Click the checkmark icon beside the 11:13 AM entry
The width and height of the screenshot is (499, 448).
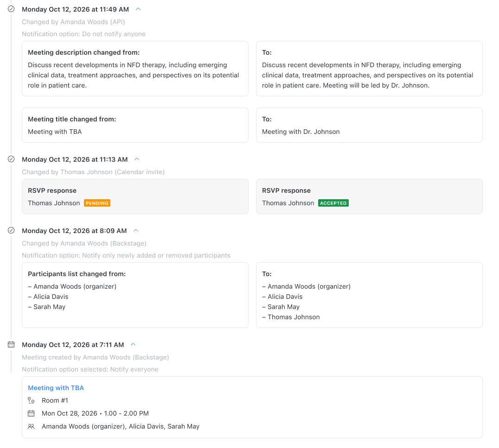click(x=11, y=159)
